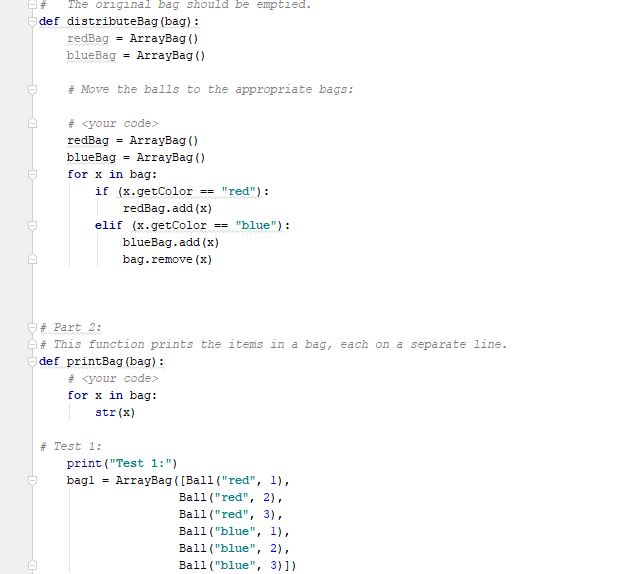Click fold icon next to 'Move the balls' comment
Image resolution: width=622 pixels, height=574 pixels.
coord(32,89)
